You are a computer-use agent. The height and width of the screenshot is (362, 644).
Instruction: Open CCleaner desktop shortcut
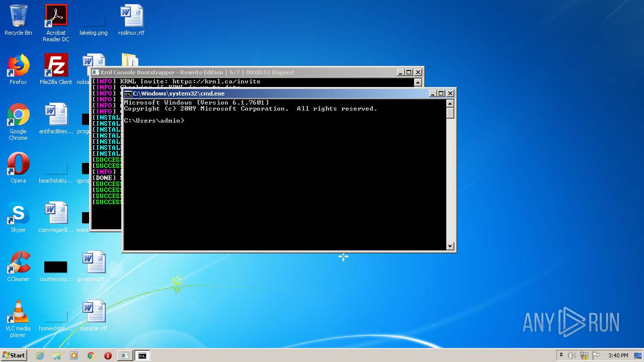(18, 266)
